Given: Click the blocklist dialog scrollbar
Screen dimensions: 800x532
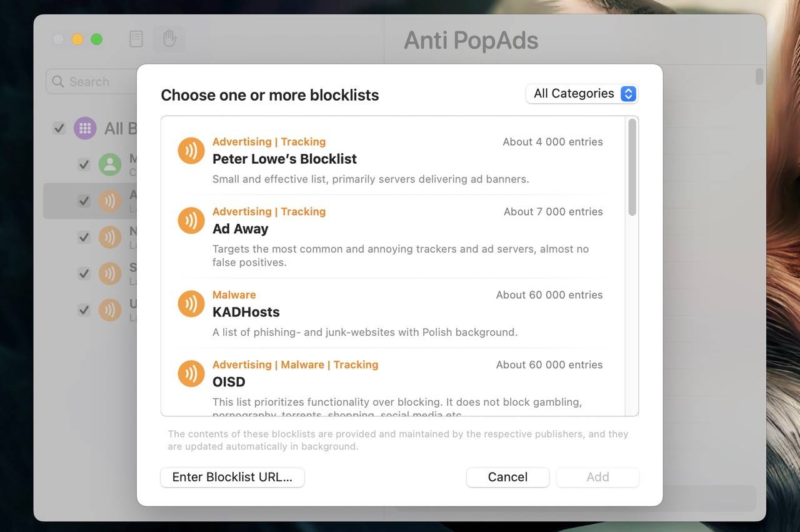Looking at the screenshot, I should [632, 168].
